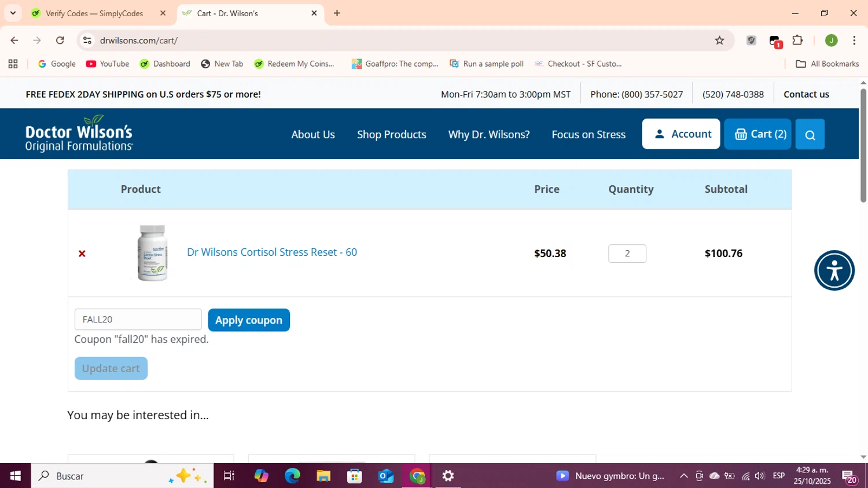Viewport: 868px width, 488px height.
Task: Close the Verify Codes tab
Action: pyautogui.click(x=163, y=13)
